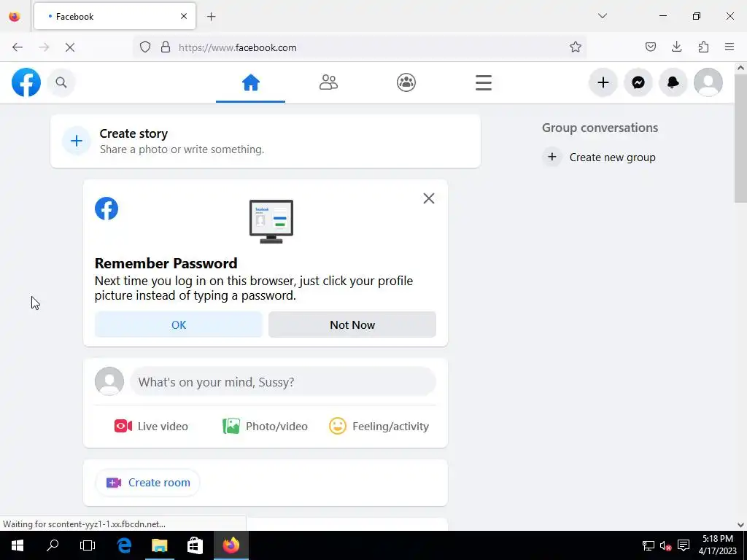This screenshot has width=747, height=560.
Task: Dismiss the Remember Password card
Action: click(x=429, y=198)
